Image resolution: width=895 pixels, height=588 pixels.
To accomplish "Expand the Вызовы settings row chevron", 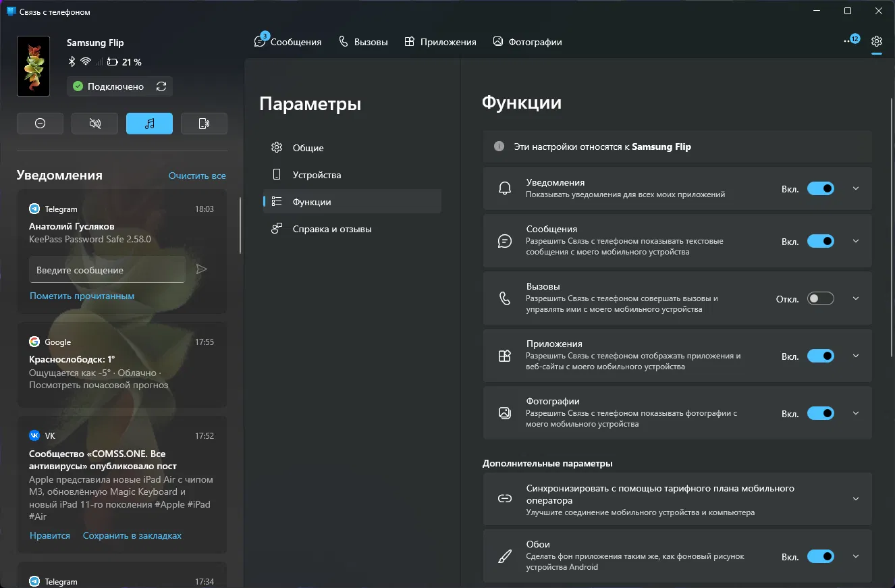I will pos(856,298).
